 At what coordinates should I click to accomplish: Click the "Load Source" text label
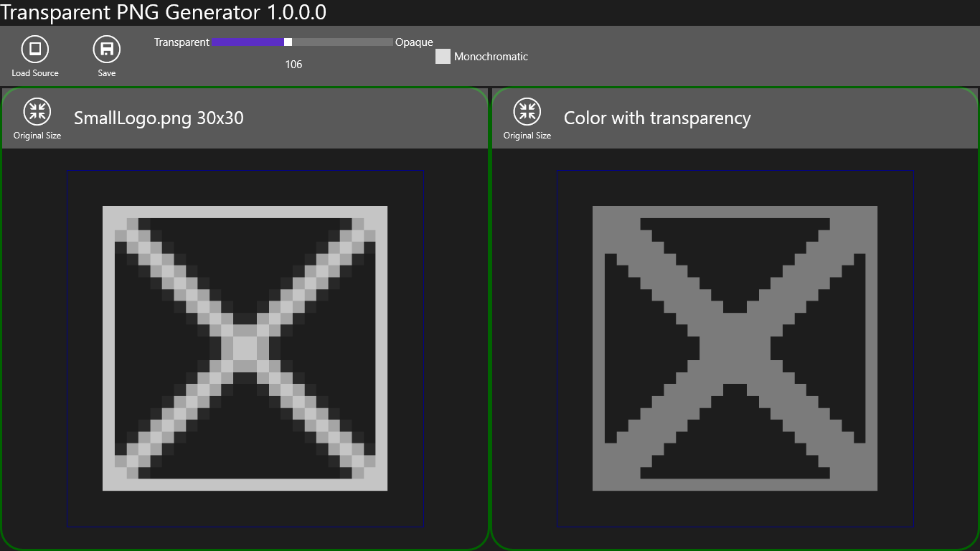tap(35, 73)
